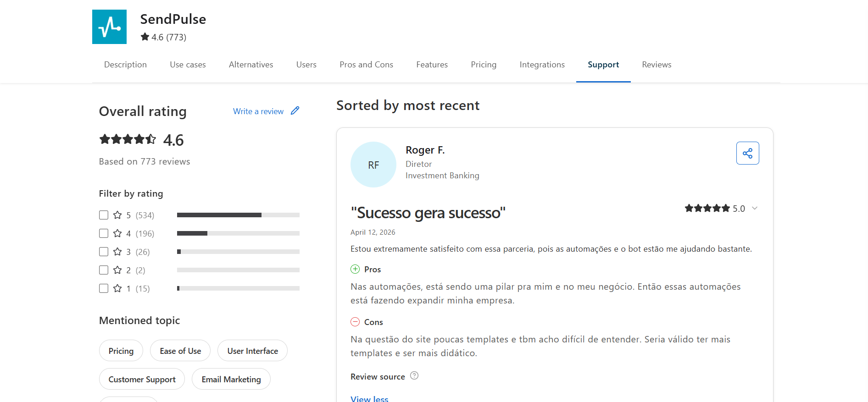The height and width of the screenshot is (402, 868).
Task: Click the review date April 12, 2026
Action: [373, 232]
